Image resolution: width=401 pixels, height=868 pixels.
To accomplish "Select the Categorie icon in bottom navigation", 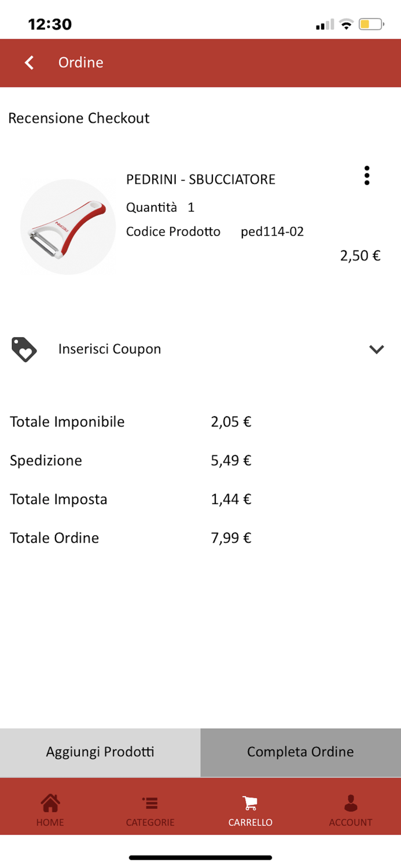I will [x=150, y=803].
